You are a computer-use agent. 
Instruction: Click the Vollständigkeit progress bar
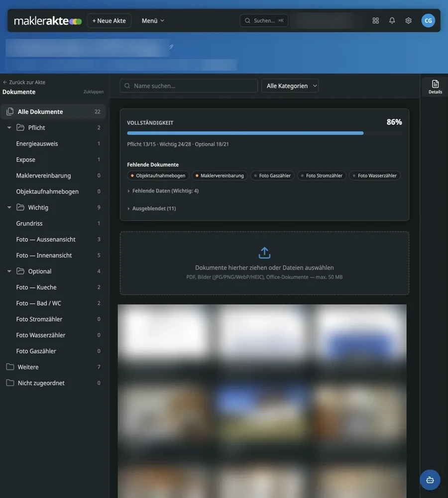pyautogui.click(x=264, y=133)
